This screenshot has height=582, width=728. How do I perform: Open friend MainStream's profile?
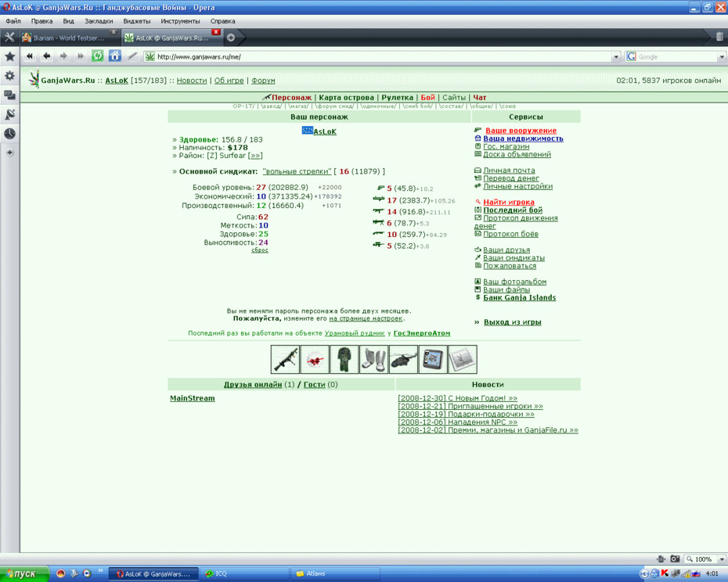[193, 398]
